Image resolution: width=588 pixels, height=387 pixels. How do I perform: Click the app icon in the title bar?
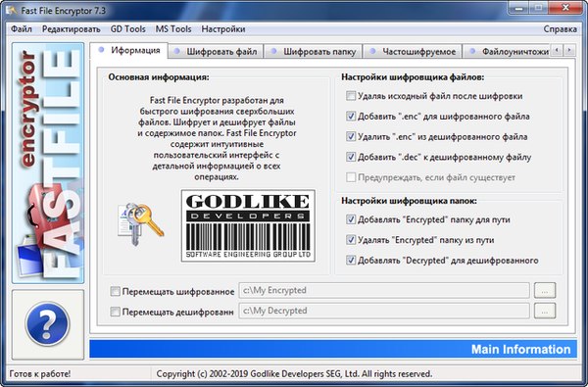point(12,10)
